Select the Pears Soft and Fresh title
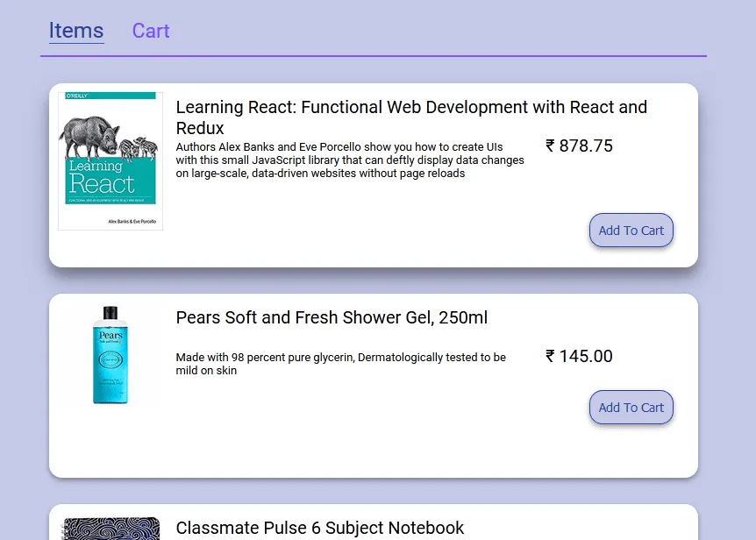756x540 pixels. tap(332, 317)
